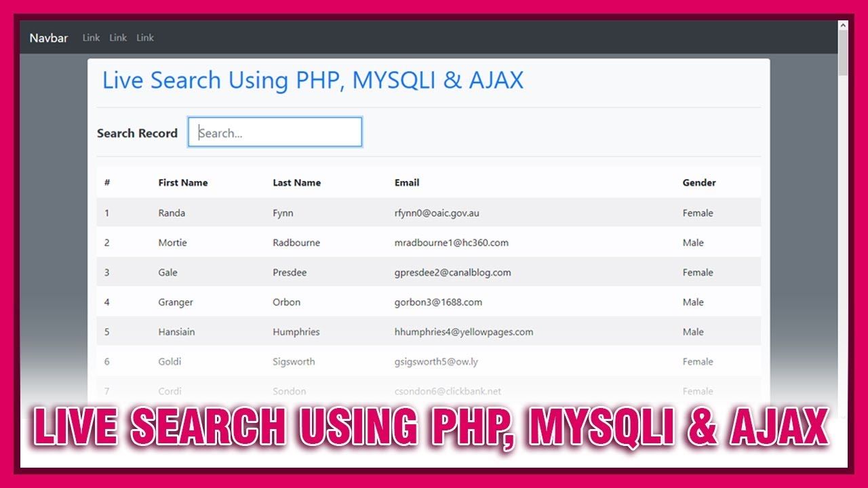Viewport: 868px width, 488px height.
Task: Select the first name Goldi
Action: [170, 362]
